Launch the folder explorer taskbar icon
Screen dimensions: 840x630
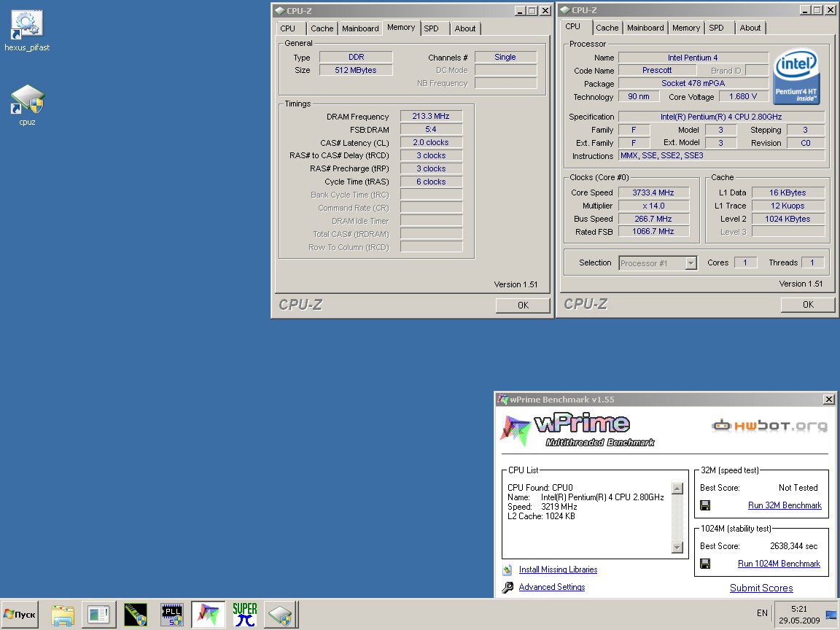tap(63, 615)
